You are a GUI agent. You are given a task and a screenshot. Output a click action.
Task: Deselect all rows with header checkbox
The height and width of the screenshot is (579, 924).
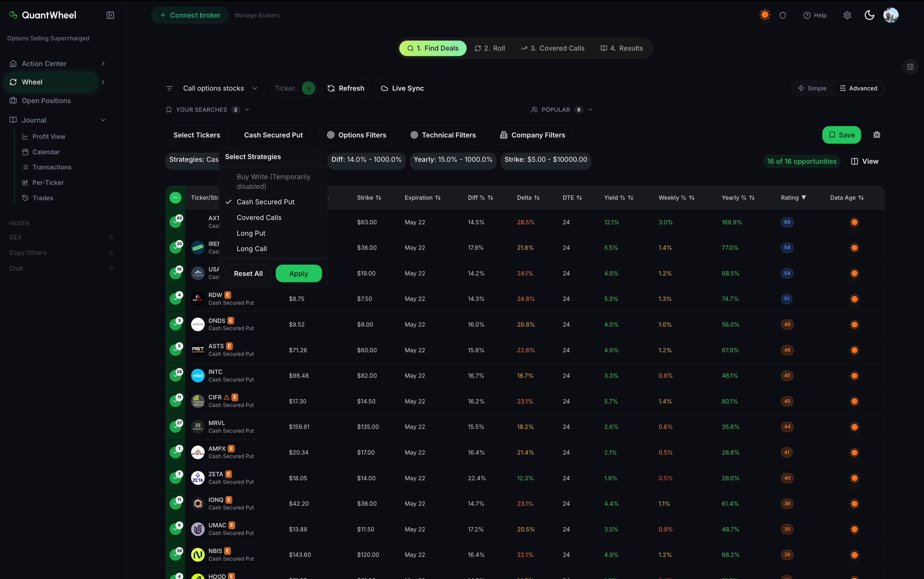click(175, 198)
